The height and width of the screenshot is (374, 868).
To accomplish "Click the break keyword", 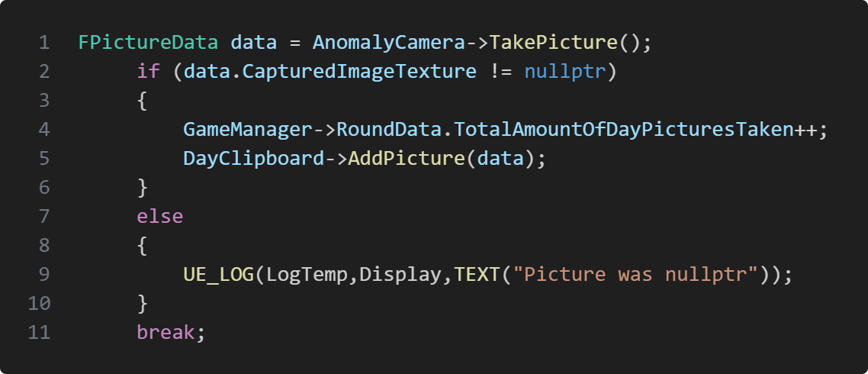I will click(166, 333).
